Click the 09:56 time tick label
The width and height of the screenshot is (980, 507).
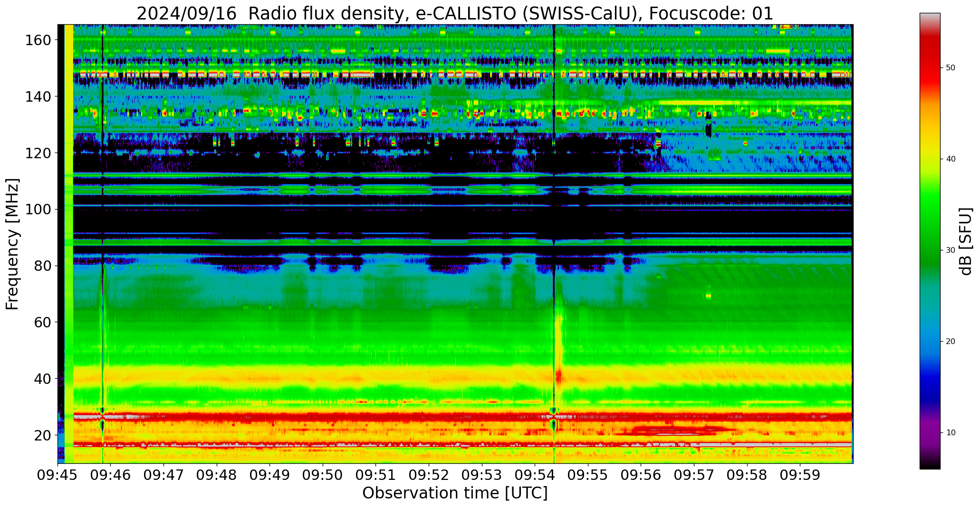pyautogui.click(x=641, y=475)
